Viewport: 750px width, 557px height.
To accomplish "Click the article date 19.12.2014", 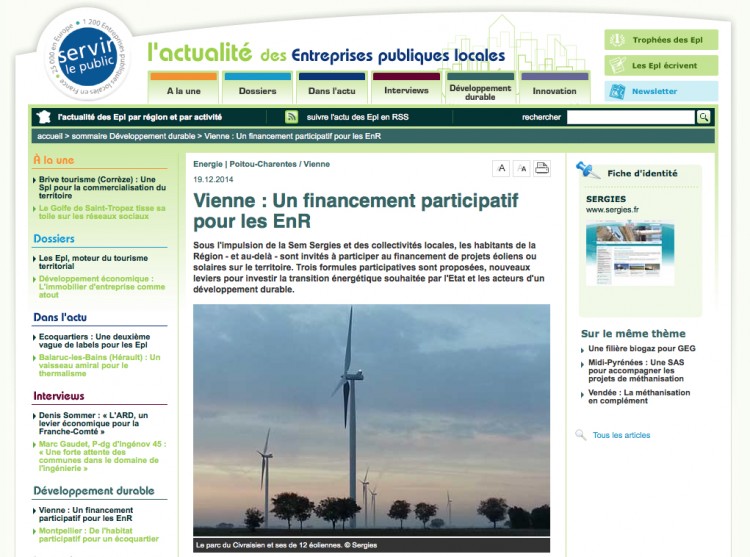I will pos(213,179).
